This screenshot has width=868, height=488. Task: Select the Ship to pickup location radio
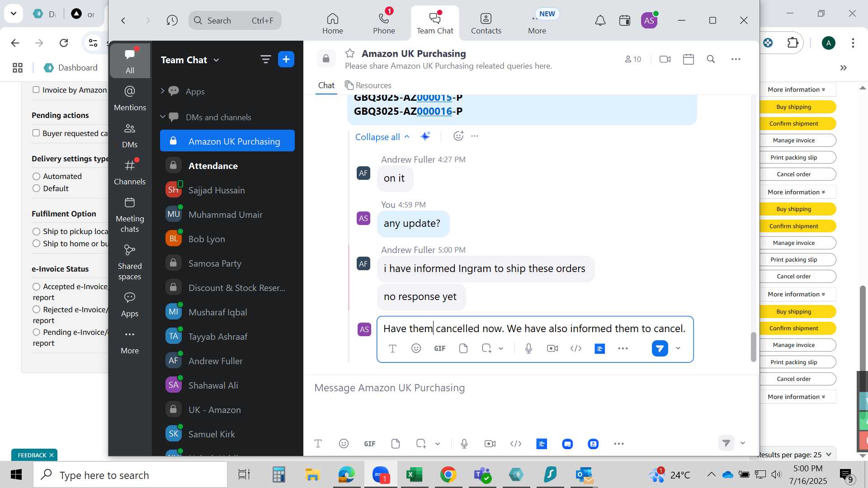tap(37, 231)
